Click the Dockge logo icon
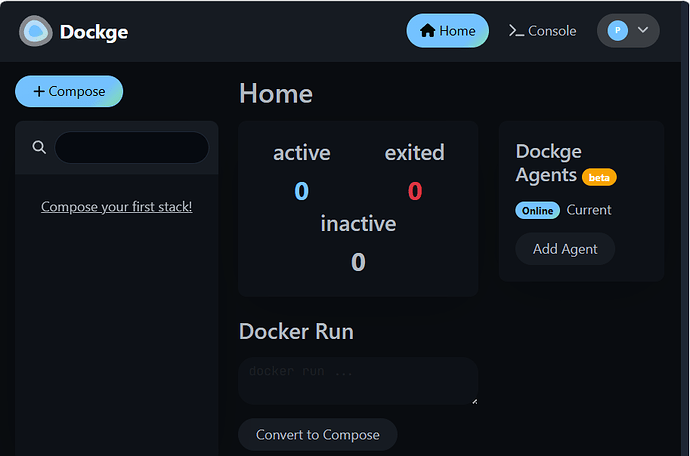690x456 pixels. (36, 31)
